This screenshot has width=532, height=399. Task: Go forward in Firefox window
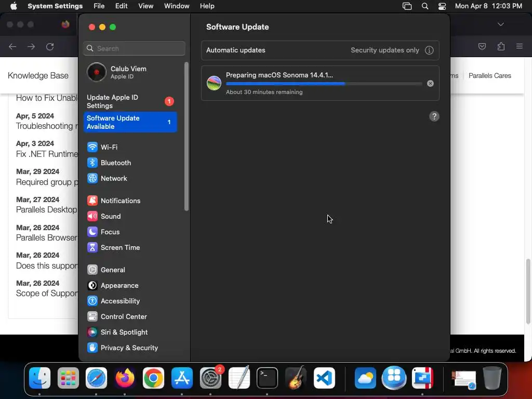tap(31, 47)
